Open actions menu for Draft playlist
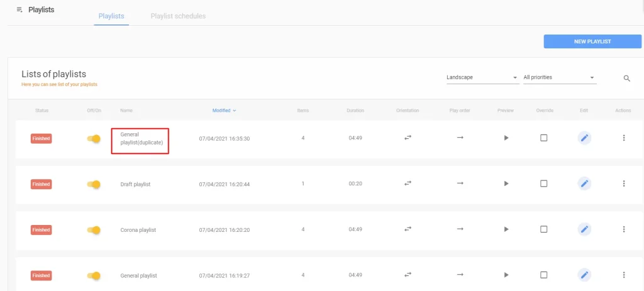The image size is (644, 291). [x=623, y=184]
